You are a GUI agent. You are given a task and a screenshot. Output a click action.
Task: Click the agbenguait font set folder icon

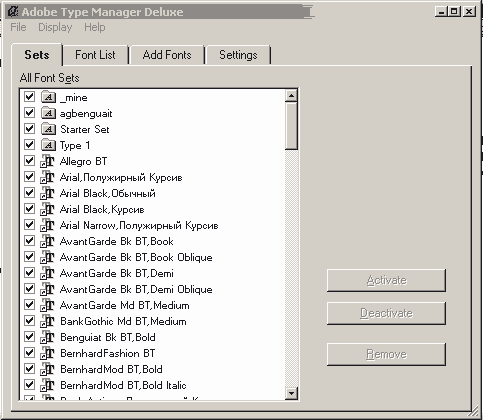click(48, 113)
